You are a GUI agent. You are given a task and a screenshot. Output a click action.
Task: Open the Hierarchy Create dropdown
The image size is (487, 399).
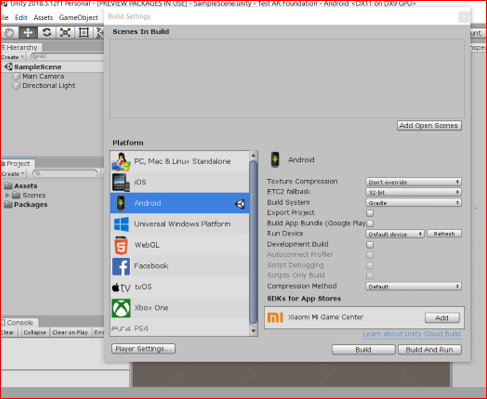tap(12, 57)
